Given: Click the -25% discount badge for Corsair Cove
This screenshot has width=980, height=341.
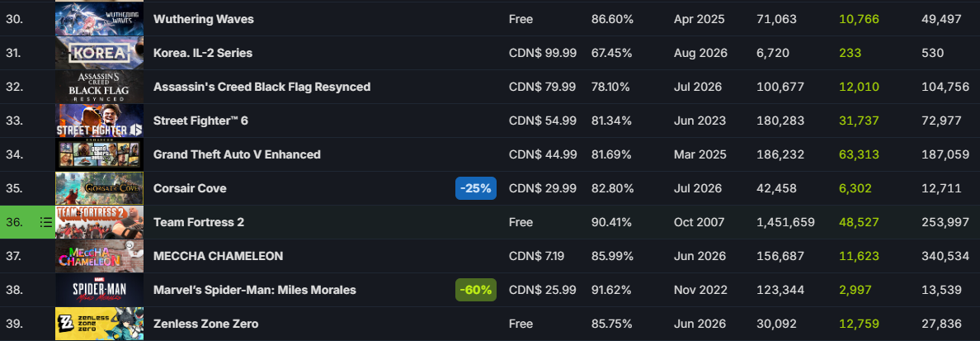Looking at the screenshot, I should (x=476, y=188).
